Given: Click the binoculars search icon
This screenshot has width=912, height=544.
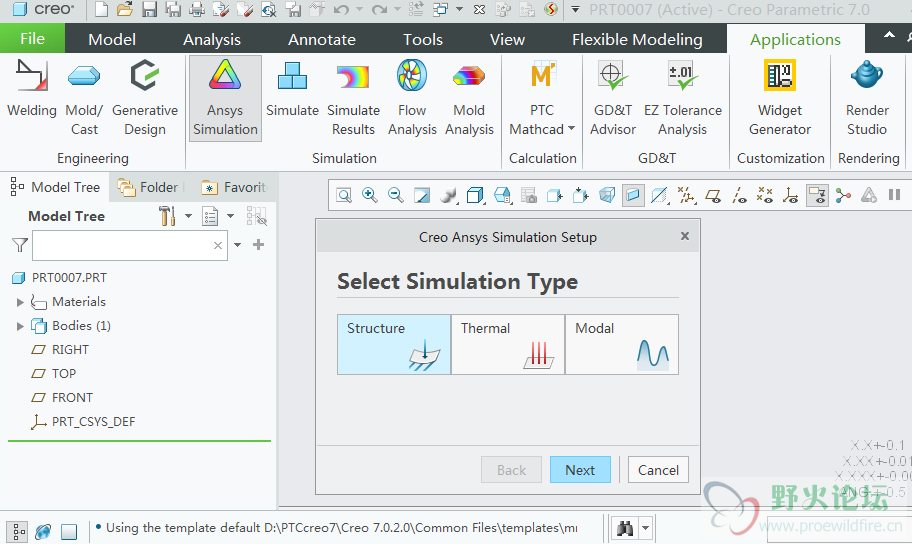Looking at the screenshot, I should point(625,528).
